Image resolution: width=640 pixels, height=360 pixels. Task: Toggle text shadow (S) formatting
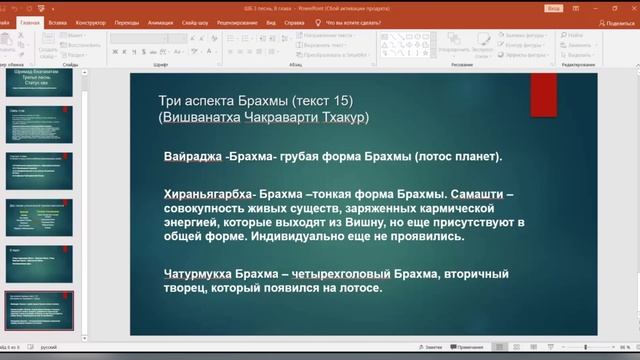tap(144, 52)
